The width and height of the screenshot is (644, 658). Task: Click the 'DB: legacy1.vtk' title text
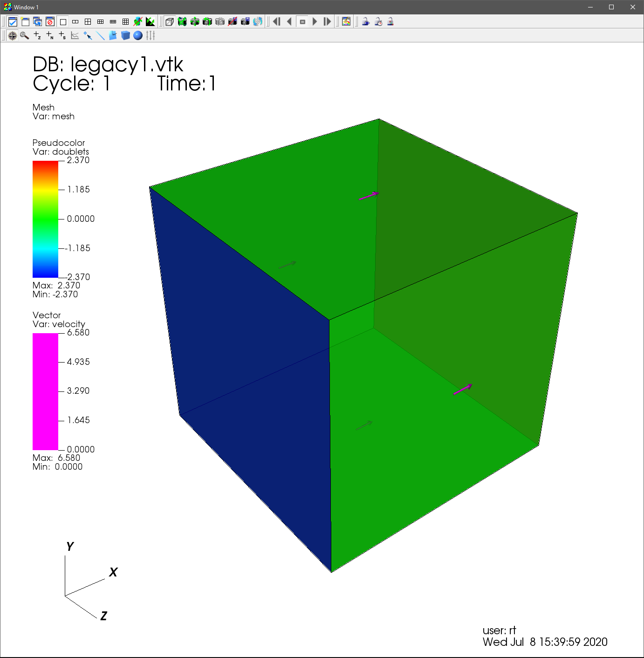tap(108, 64)
